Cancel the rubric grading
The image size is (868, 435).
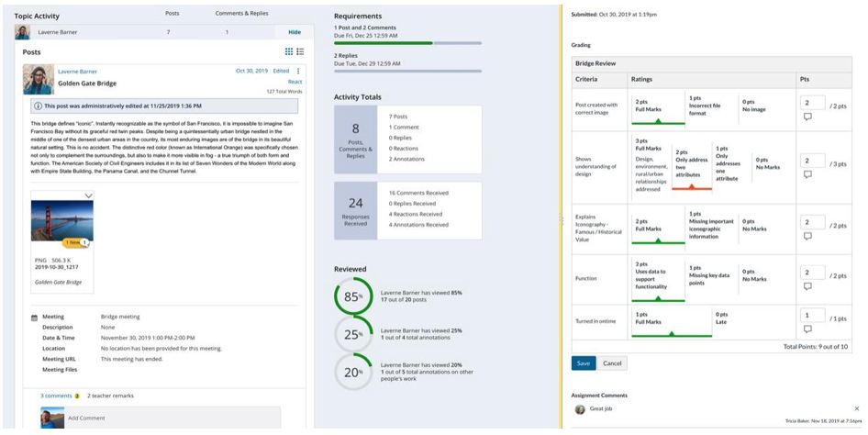click(x=612, y=363)
